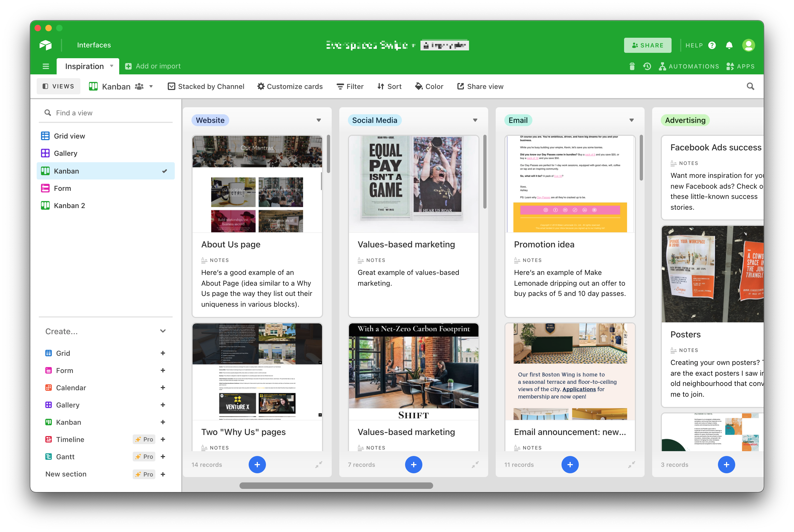Open the About Us page card image
Viewport: 794px width, 532px height.
[257, 184]
